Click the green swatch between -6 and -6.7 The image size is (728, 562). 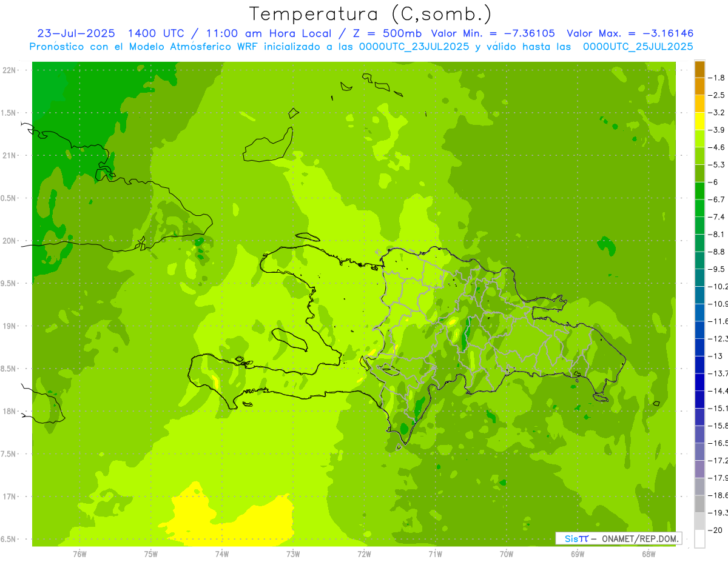click(x=699, y=191)
